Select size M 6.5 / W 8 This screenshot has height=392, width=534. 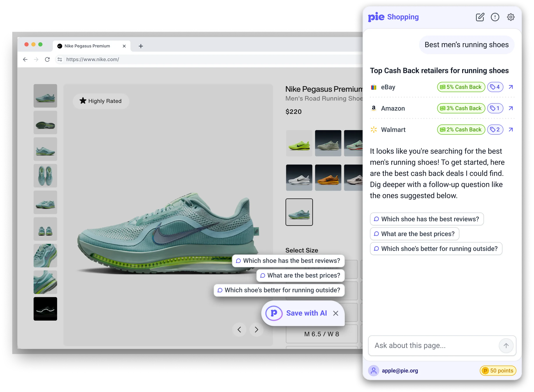(x=321, y=334)
